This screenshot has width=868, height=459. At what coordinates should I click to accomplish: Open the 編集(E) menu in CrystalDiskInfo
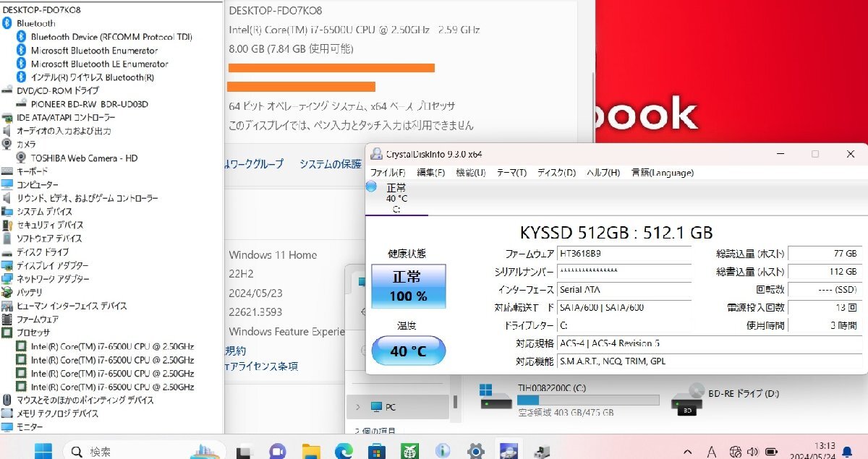(431, 173)
